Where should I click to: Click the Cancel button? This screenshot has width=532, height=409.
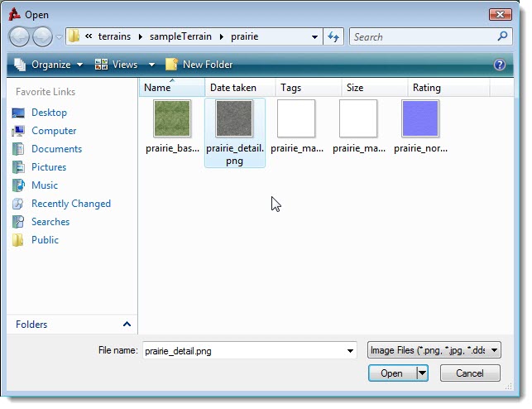(x=470, y=373)
